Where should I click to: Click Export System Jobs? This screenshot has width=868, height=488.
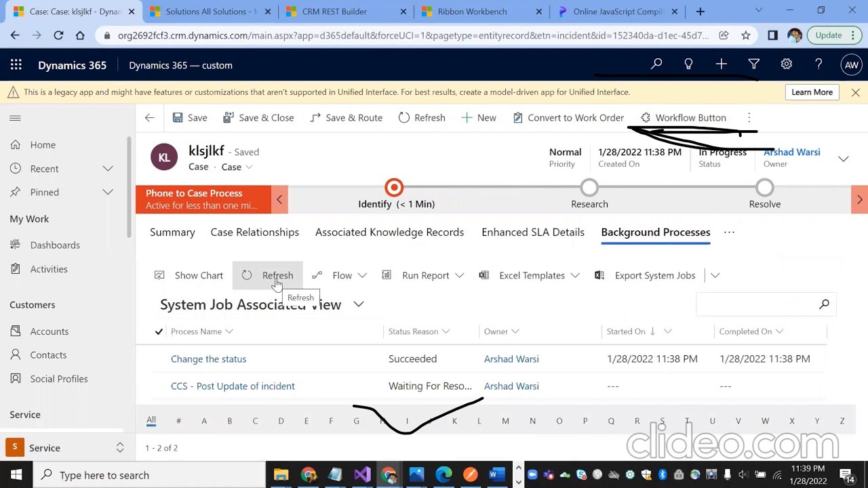(x=645, y=275)
